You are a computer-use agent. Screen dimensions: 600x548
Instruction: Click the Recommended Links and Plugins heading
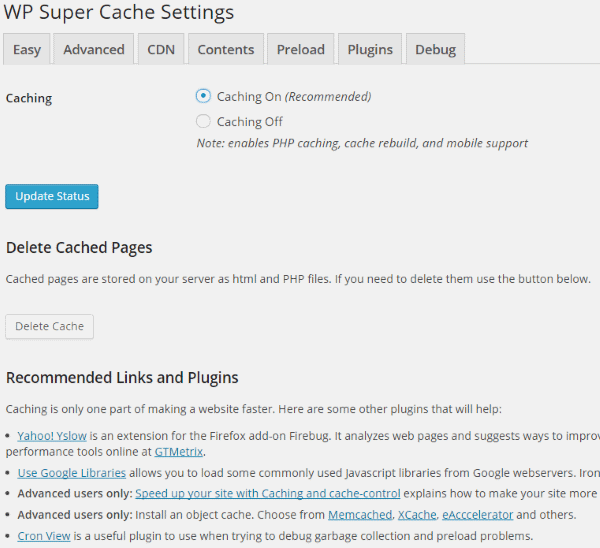coord(122,378)
